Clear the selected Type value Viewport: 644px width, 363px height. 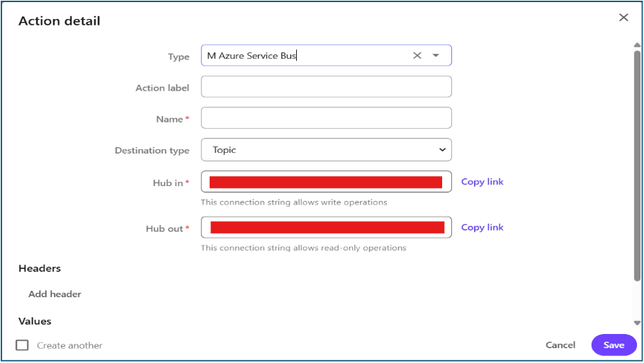point(417,56)
